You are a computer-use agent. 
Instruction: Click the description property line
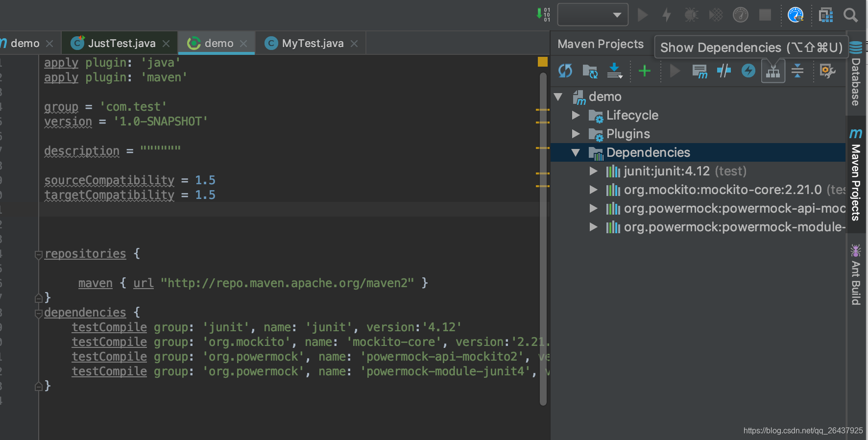tap(112, 151)
